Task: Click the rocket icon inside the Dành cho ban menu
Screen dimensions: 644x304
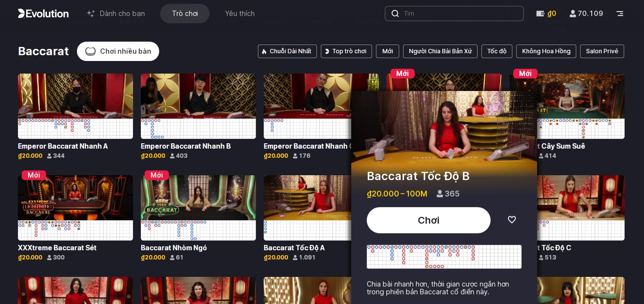Action: pyautogui.click(x=91, y=14)
